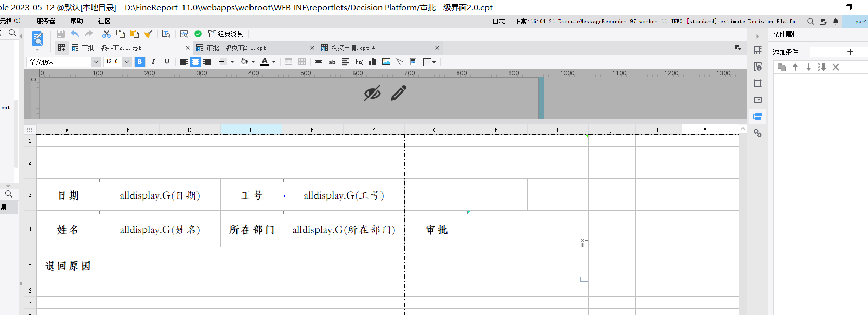Click the redo arrow icon
Screen dimensions: 868x315
coord(89,34)
